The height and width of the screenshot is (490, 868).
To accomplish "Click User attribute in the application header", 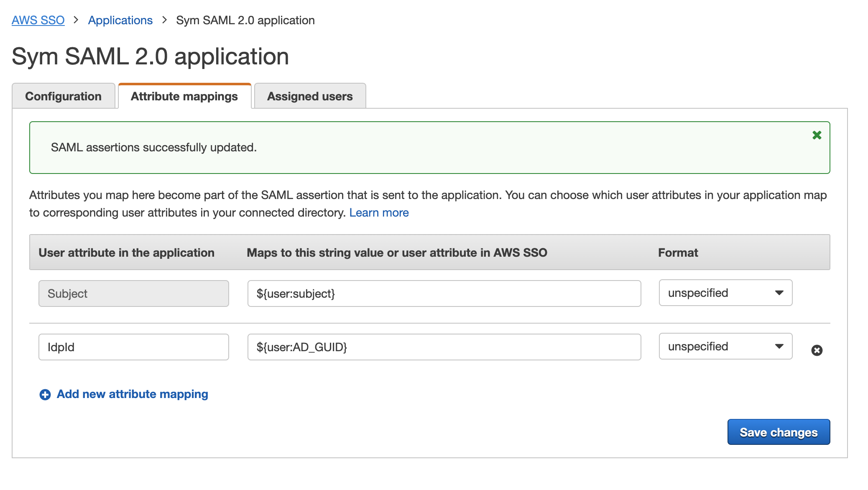I will [126, 253].
